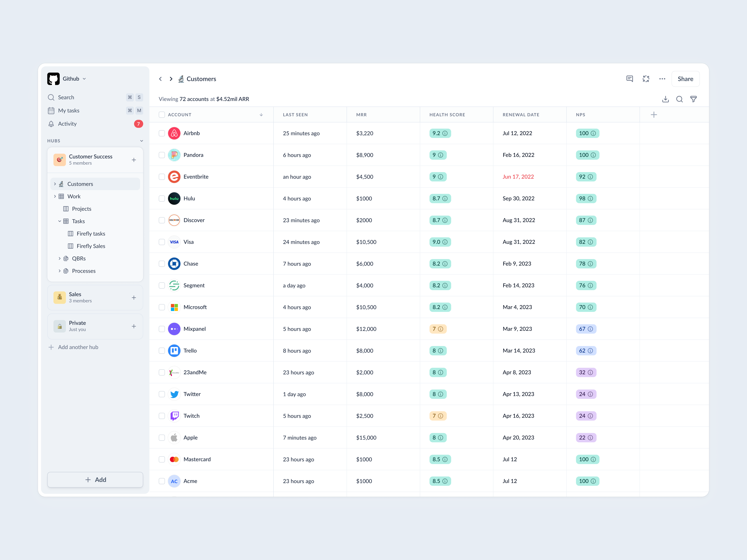Open the Customer Success hub header
The width and height of the screenshot is (747, 560).
click(95, 160)
